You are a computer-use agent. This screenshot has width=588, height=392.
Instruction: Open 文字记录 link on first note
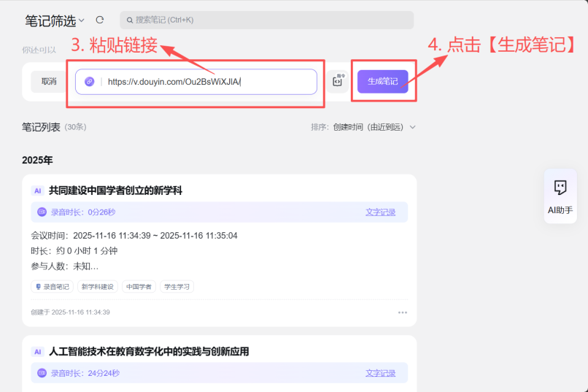tap(380, 212)
